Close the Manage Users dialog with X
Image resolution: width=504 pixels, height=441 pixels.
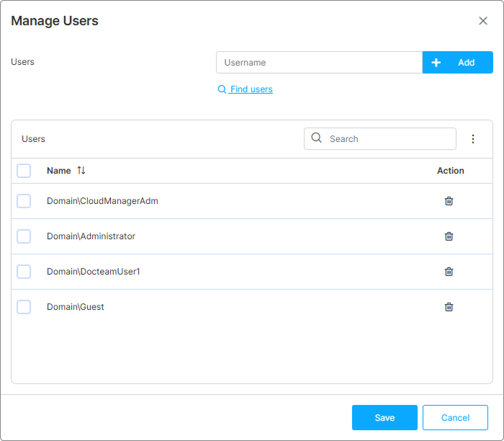point(483,21)
